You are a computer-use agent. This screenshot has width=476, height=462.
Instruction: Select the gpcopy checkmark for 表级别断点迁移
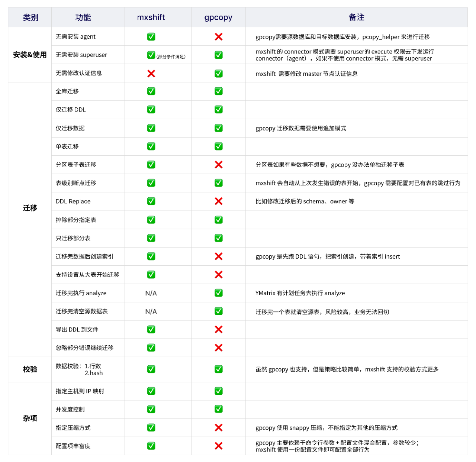click(219, 183)
